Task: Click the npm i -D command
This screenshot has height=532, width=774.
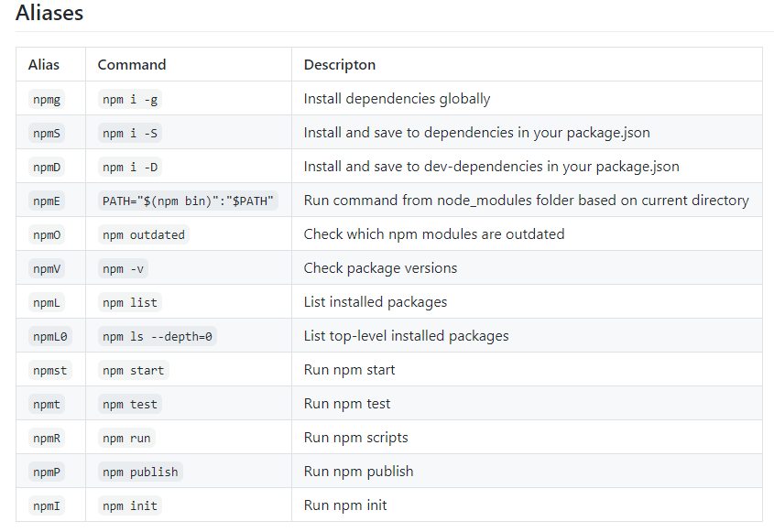Action: point(130,167)
